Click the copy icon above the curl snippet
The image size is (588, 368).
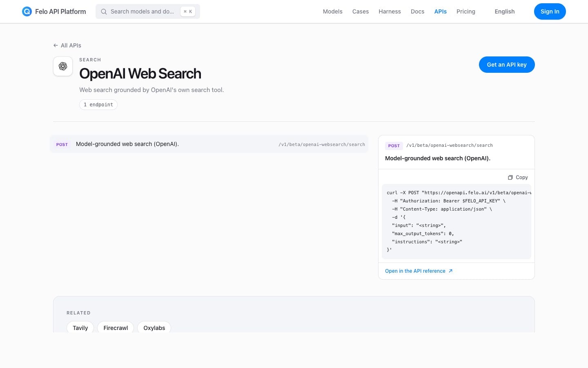point(510,177)
